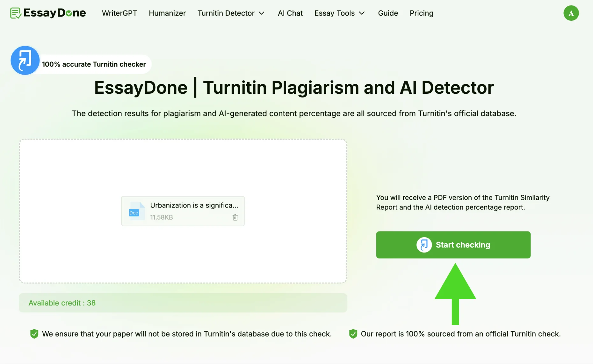Image resolution: width=593 pixels, height=364 pixels.
Task: Expand the Turnitin Detector dropdown
Action: click(231, 13)
